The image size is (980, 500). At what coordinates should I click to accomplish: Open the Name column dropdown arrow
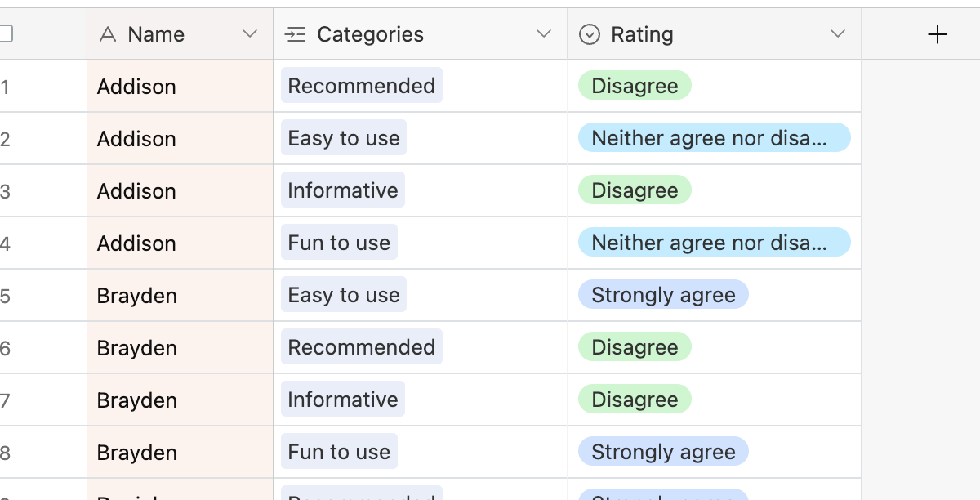(x=250, y=34)
